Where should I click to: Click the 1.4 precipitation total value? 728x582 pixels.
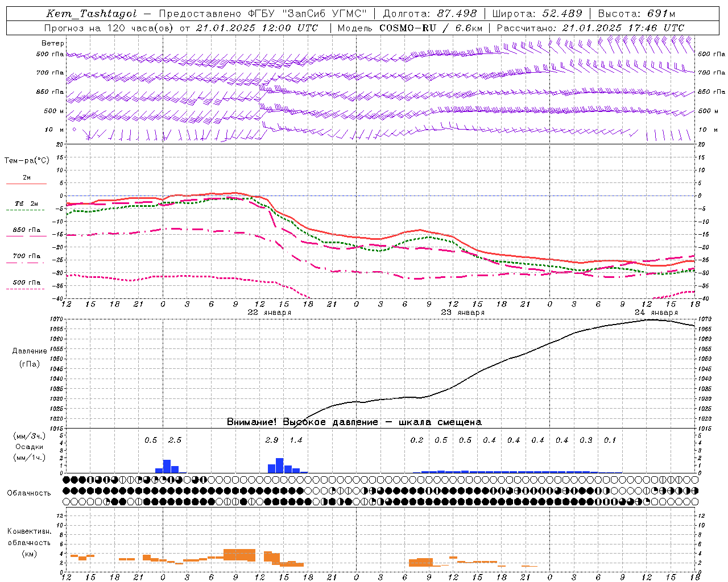[296, 440]
